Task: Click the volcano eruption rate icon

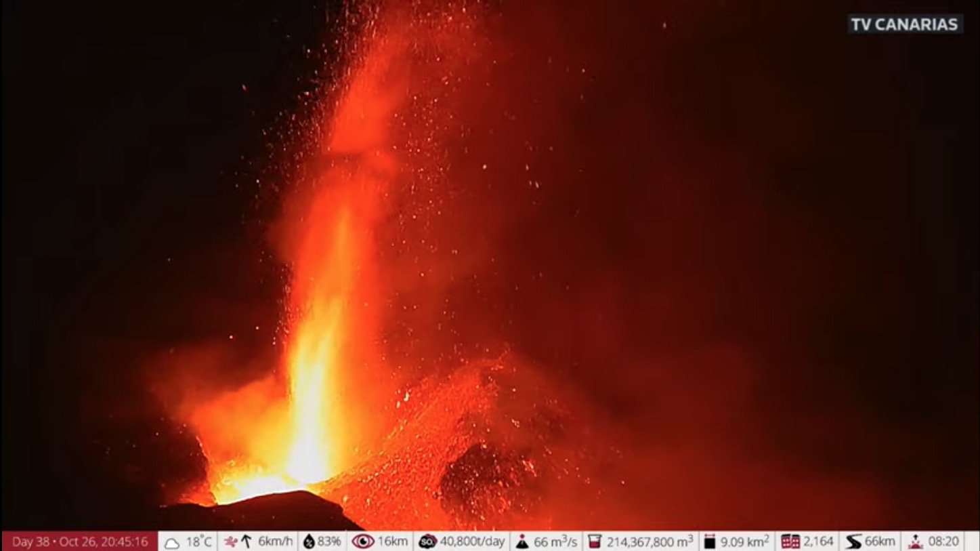Action: [x=521, y=542]
